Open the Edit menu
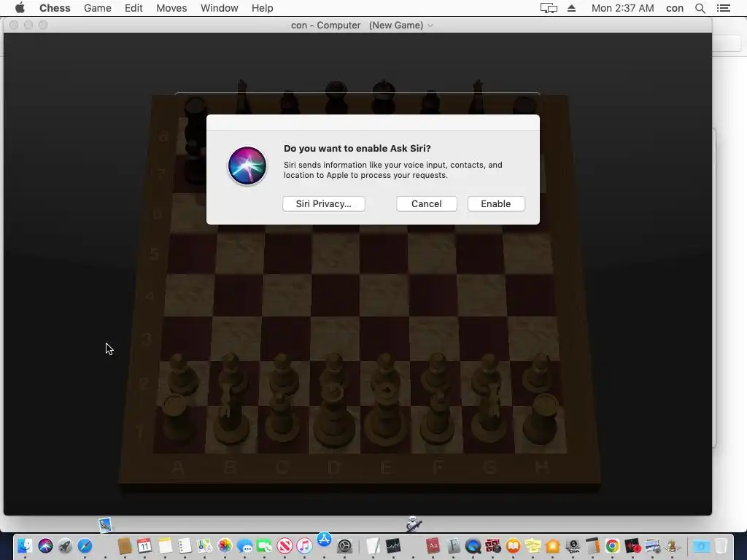 133,8
